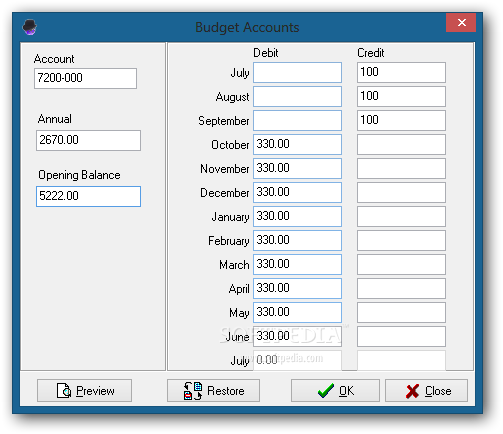Click the December month label

(225, 193)
